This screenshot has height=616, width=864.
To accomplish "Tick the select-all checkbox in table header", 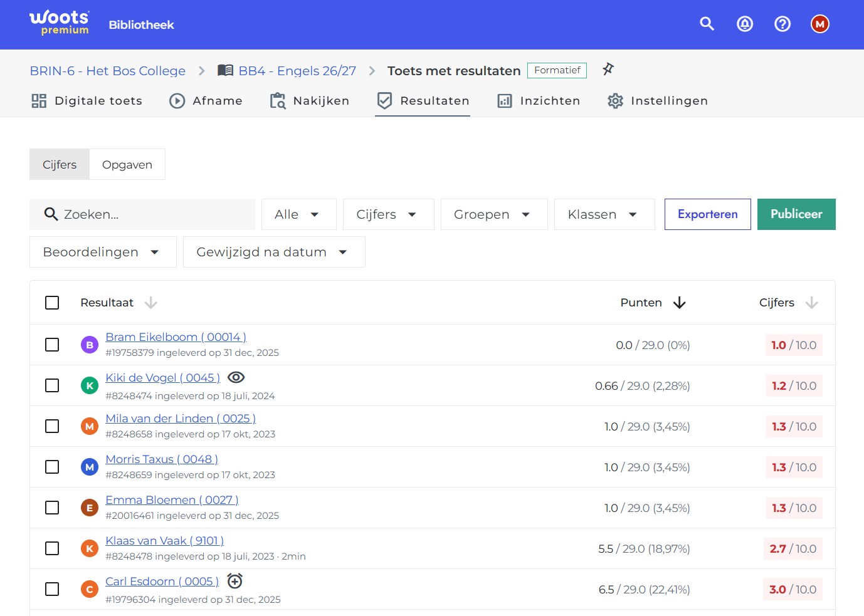I will 52,303.
